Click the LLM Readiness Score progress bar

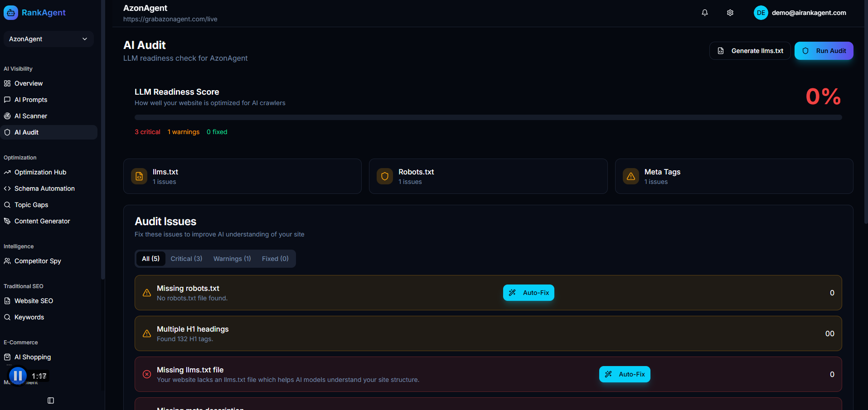click(488, 117)
